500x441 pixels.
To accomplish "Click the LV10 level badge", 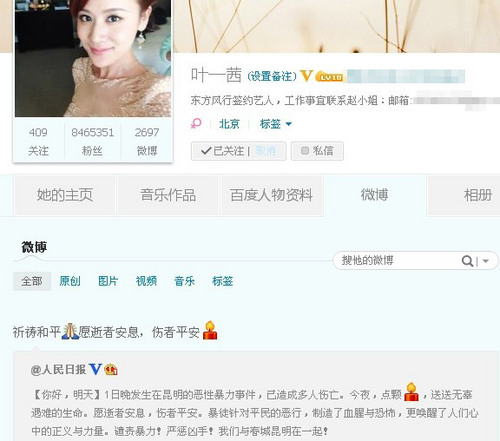I will tap(329, 76).
